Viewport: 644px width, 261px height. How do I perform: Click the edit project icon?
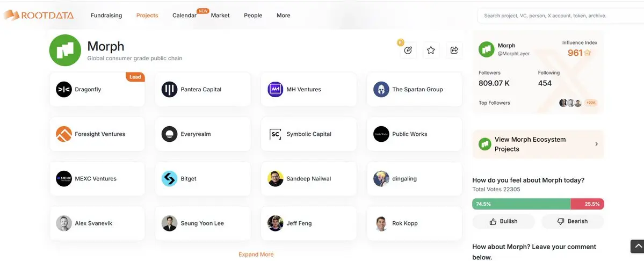[408, 50]
